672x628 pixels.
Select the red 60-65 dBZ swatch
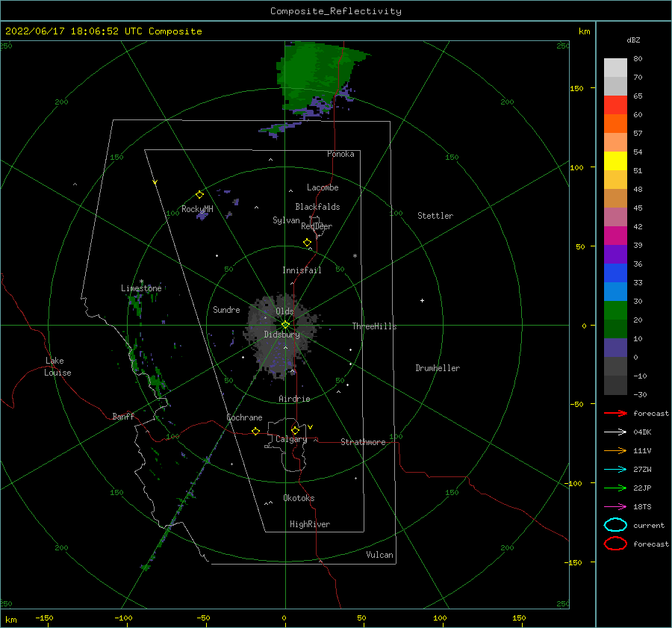615,105
